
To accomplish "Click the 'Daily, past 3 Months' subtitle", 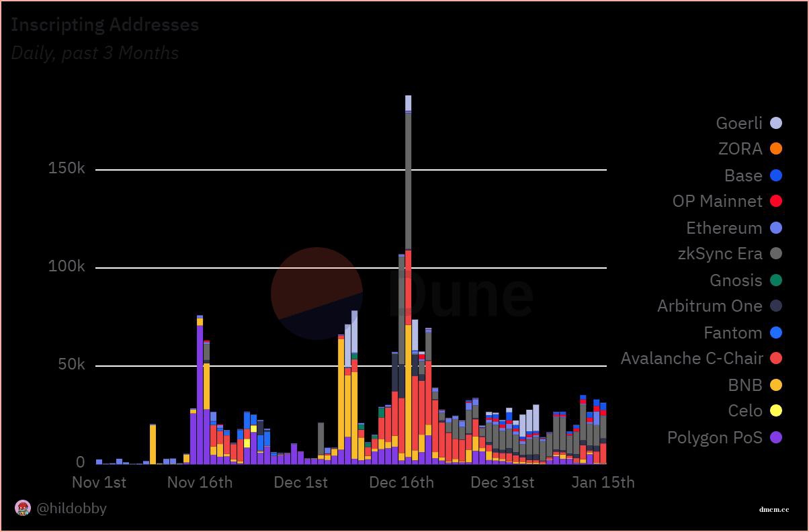I will (x=95, y=53).
